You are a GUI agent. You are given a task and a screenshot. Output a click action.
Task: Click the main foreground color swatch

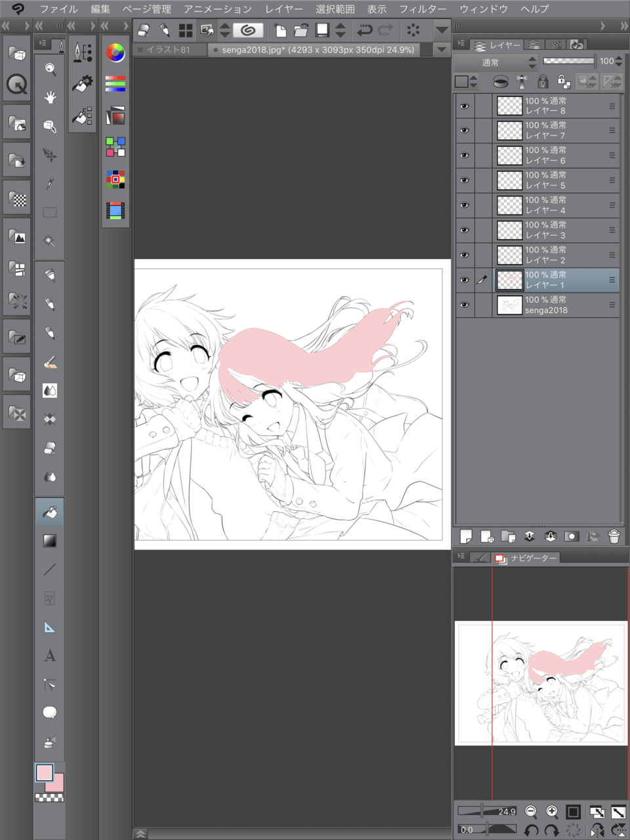pyautogui.click(x=45, y=772)
